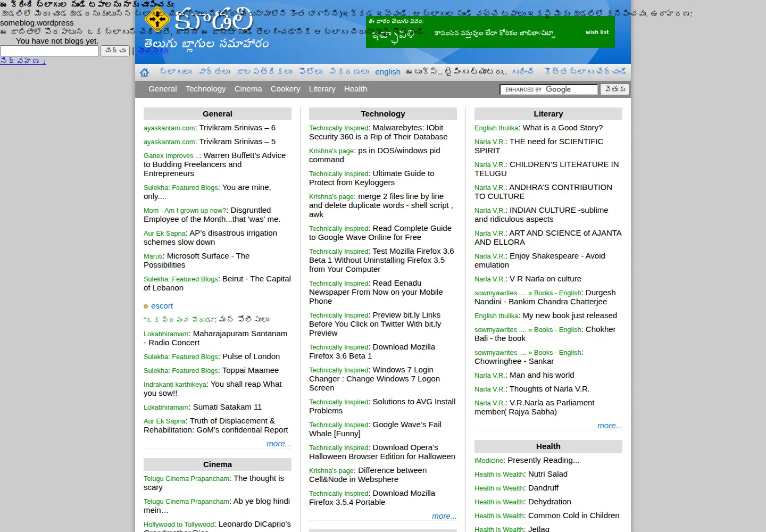
Task: Open ps in DOS/windows pid command post
Action: [374, 155]
